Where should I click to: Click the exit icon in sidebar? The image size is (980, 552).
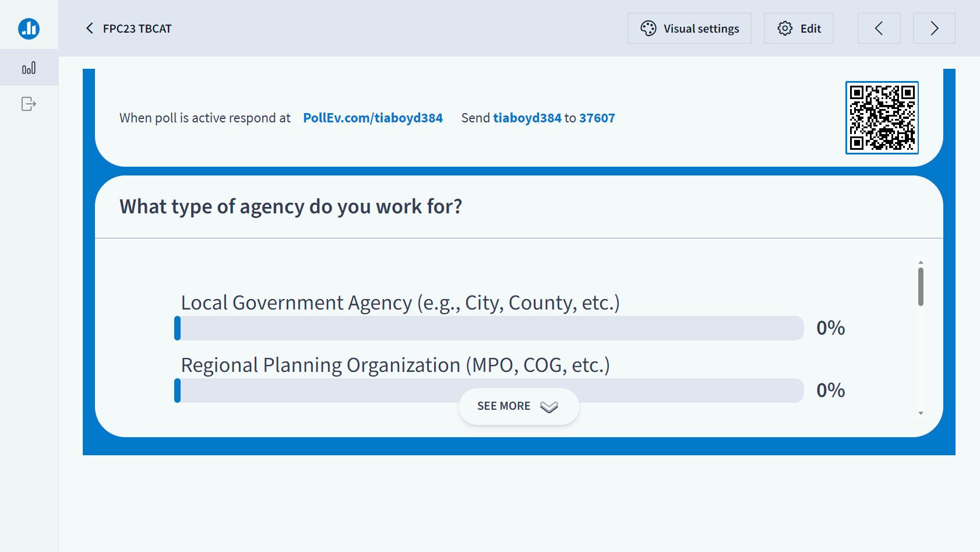29,104
